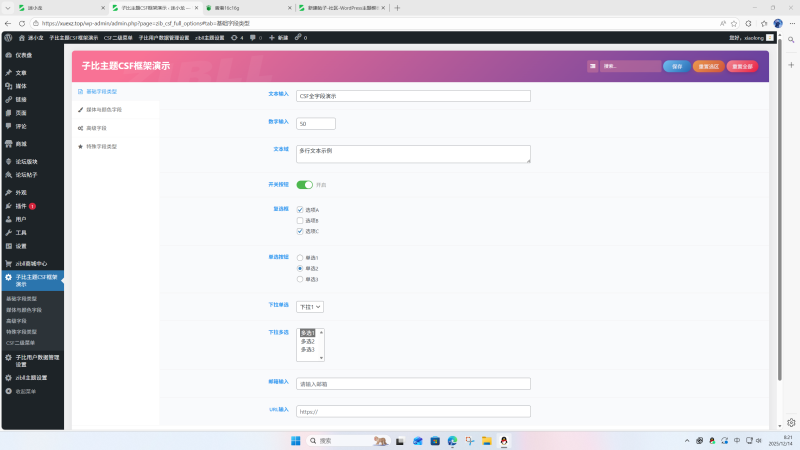The width and height of the screenshot is (800, 450).
Task: Click the WordPress logo in admin bar
Action: tap(8, 37)
